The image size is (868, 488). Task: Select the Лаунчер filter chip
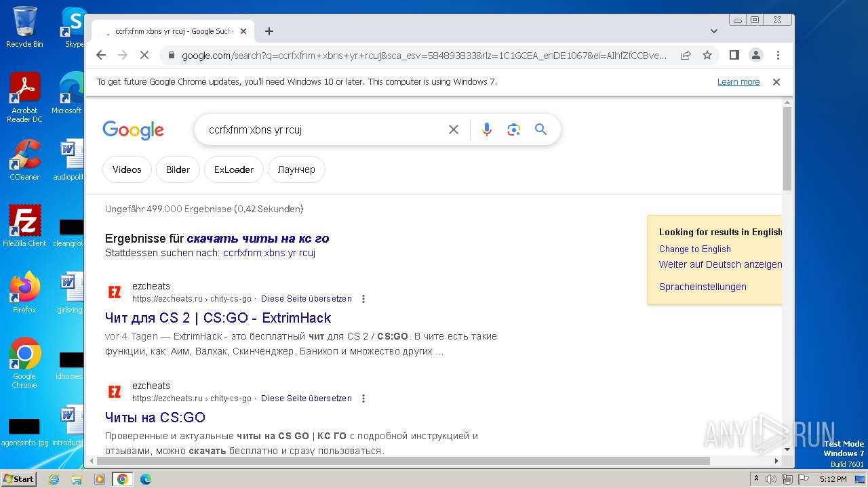[x=296, y=169]
